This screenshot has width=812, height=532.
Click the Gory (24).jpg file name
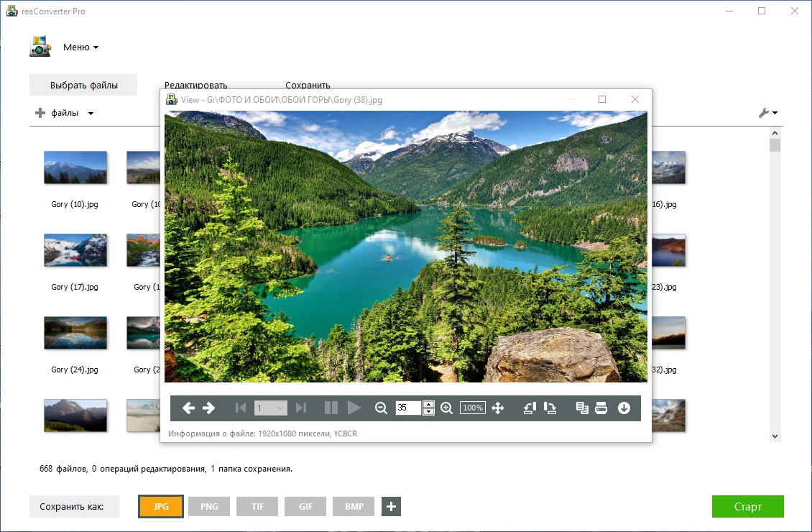75,370
